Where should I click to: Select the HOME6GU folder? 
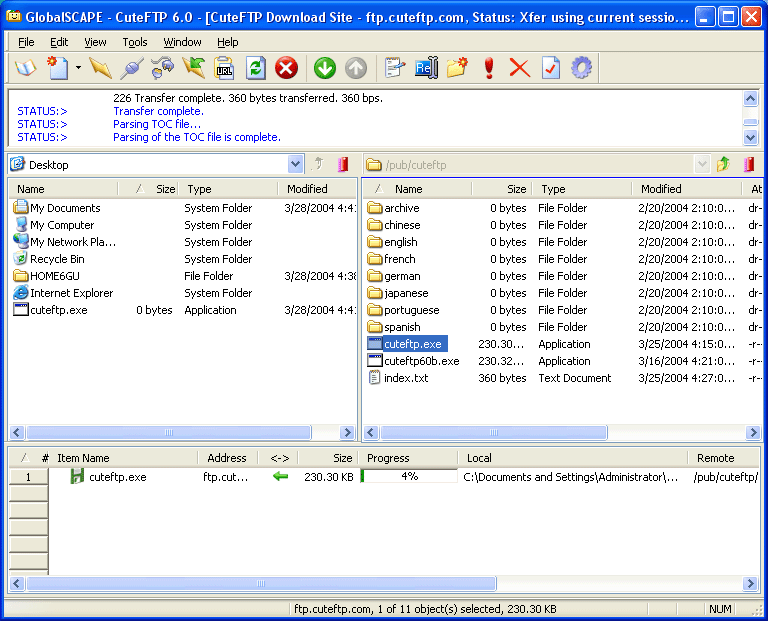(47, 276)
